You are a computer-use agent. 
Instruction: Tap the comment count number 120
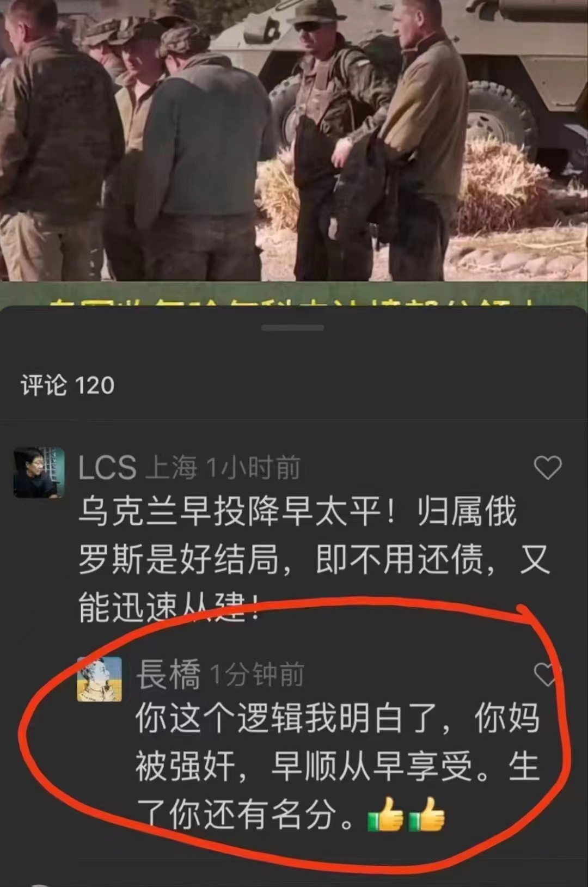pos(94,386)
